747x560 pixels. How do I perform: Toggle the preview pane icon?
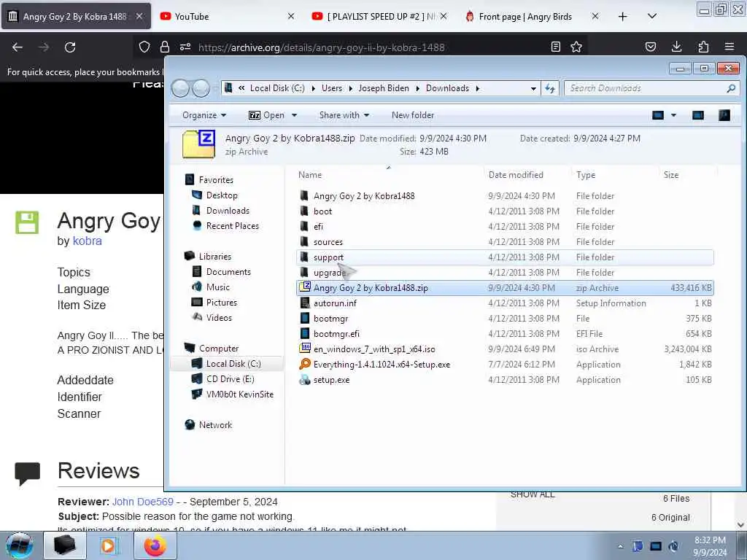[x=698, y=115]
